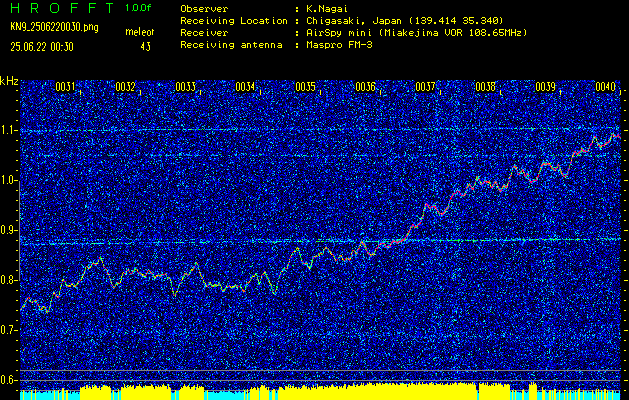Click the 0033 time marker
The width and height of the screenshot is (629, 400).
coord(185,87)
